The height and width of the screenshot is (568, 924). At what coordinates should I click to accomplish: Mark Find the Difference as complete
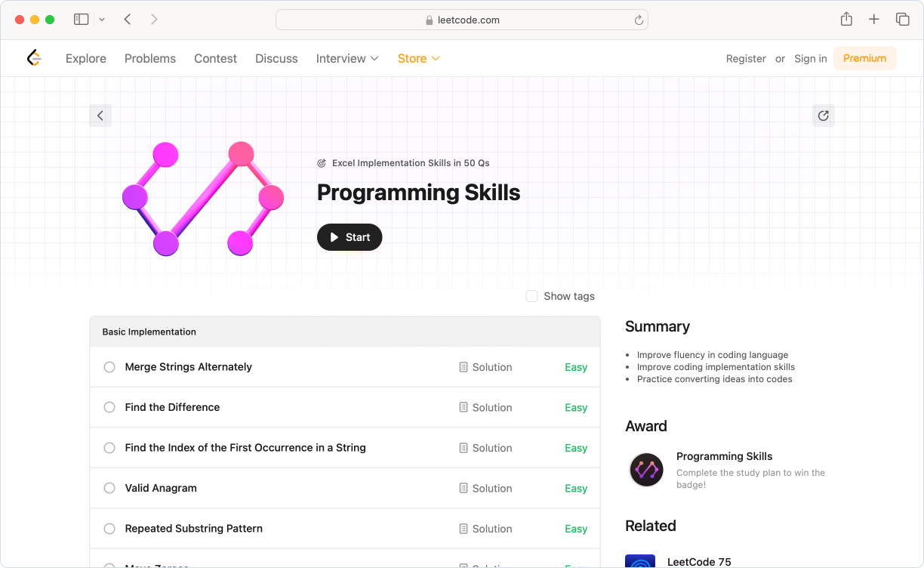[x=109, y=407]
